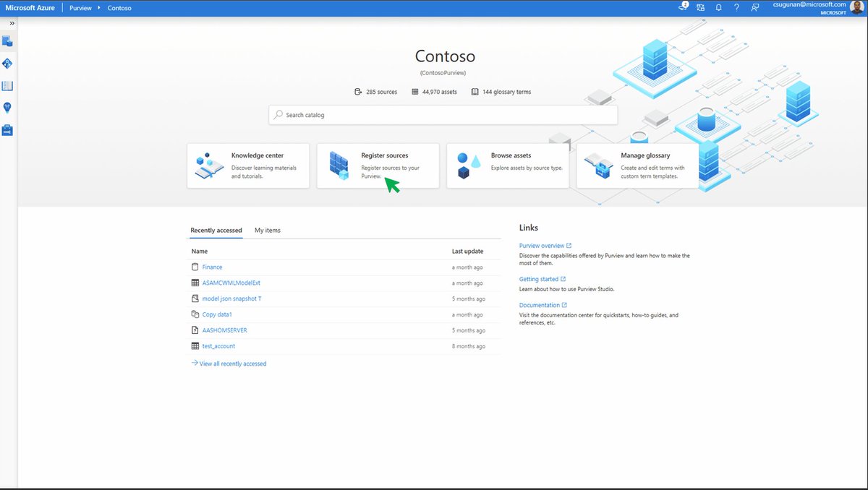The height and width of the screenshot is (490, 868).
Task: Click into the Search catalog field
Action: [x=443, y=115]
